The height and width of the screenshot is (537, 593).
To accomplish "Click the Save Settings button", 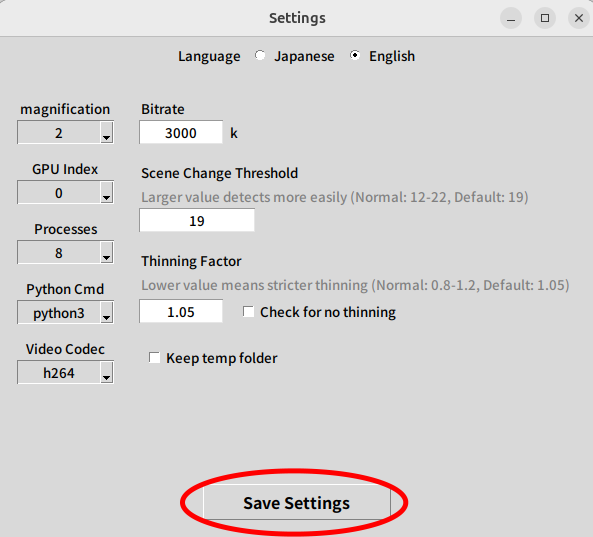I will tap(297, 502).
